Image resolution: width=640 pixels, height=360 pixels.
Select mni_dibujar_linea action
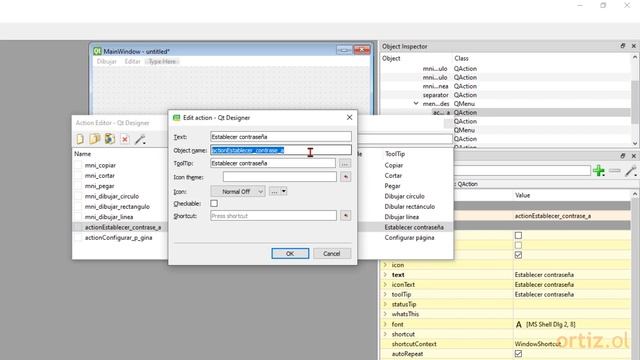click(x=109, y=217)
